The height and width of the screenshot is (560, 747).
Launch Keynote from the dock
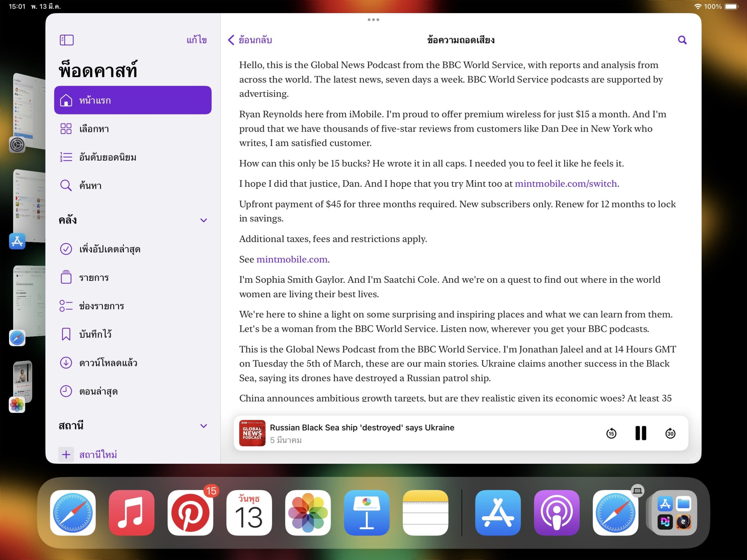coord(366,512)
